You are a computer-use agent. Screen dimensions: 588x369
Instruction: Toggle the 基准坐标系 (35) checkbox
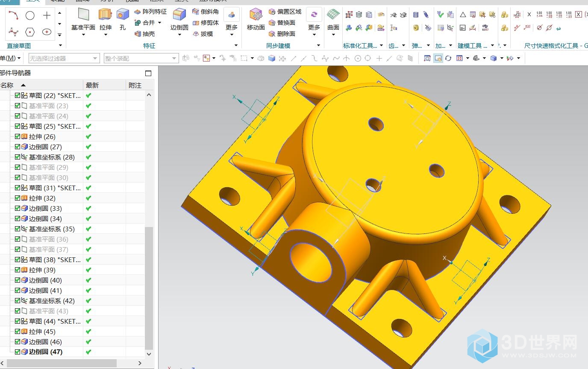pos(18,229)
